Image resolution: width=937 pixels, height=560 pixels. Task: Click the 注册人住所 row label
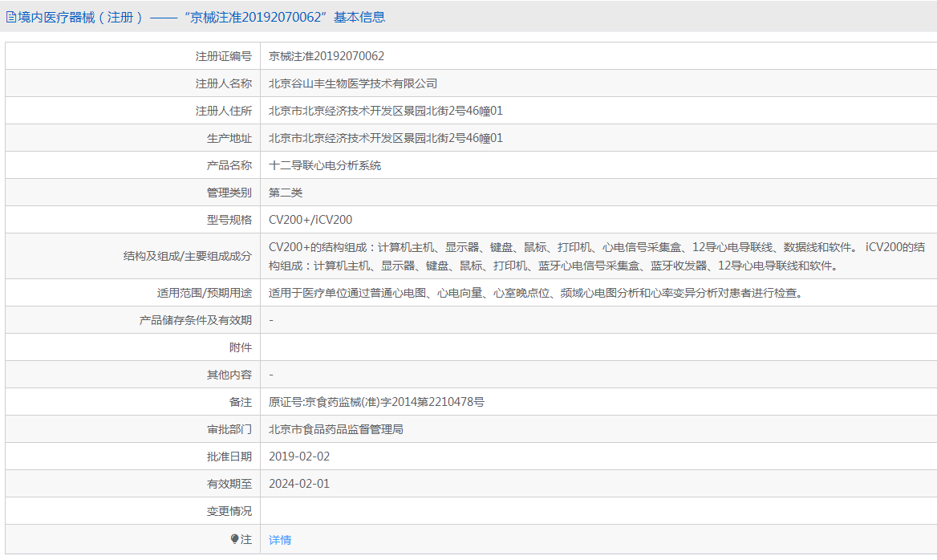click(x=224, y=111)
